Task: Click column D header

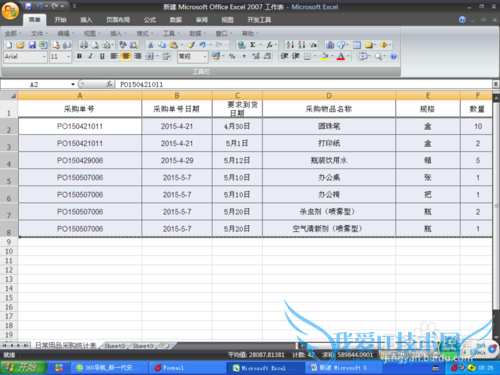Action: pos(329,96)
